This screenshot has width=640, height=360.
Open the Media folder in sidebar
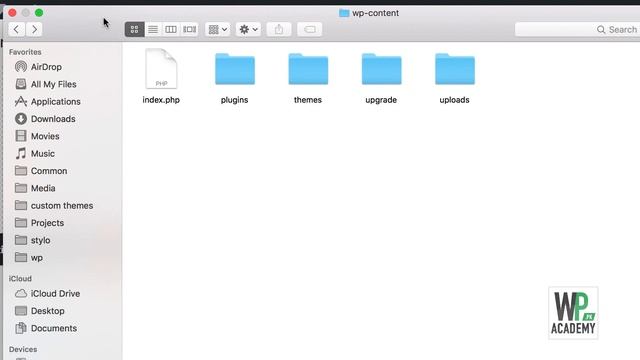point(35,188)
